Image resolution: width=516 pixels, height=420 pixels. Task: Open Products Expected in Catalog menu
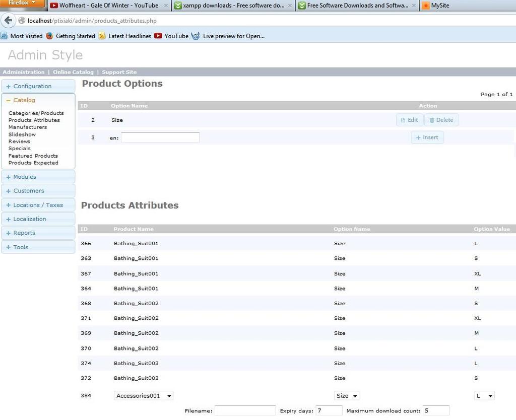33,163
